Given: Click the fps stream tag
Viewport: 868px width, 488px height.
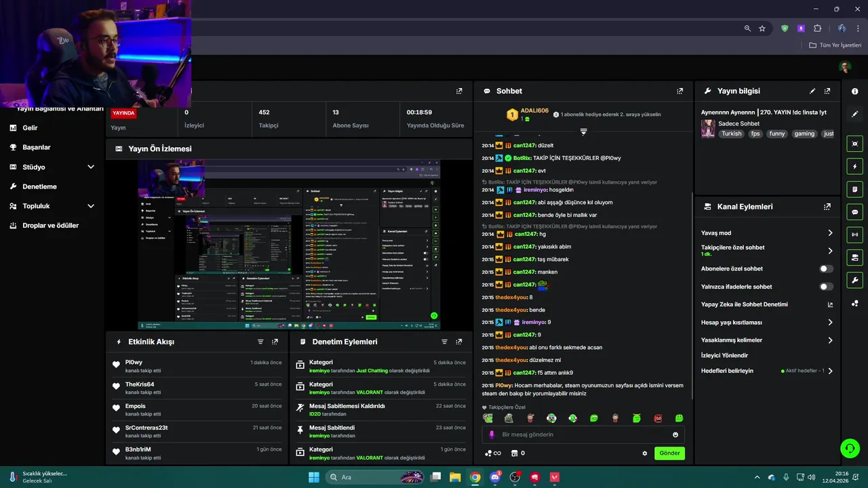Looking at the screenshot, I should pos(755,134).
